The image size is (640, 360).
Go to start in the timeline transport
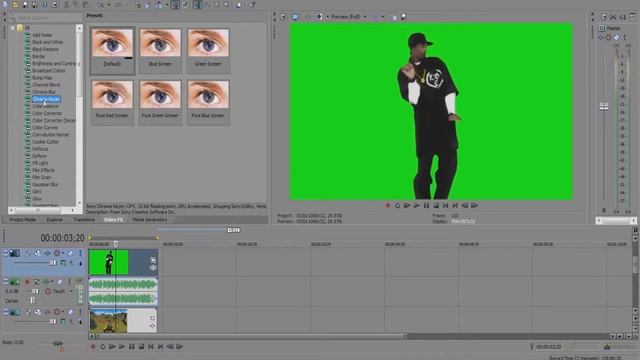click(x=151, y=347)
